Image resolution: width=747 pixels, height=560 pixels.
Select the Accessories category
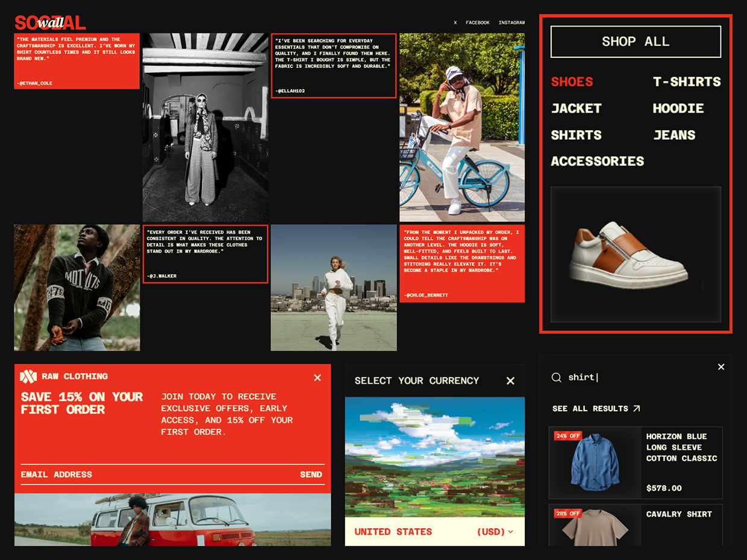tap(597, 161)
